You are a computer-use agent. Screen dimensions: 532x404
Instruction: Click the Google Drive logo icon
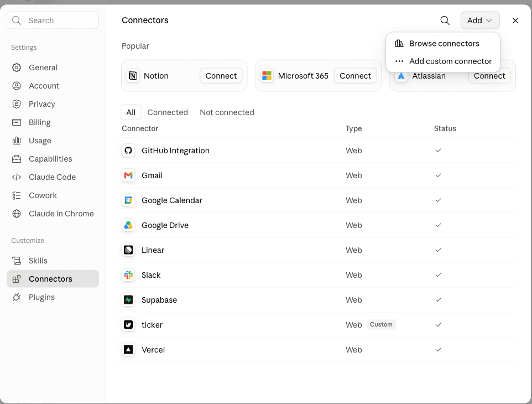[x=128, y=225]
